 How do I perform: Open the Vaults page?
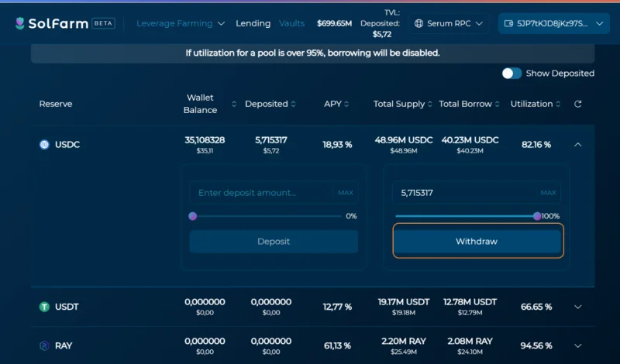point(292,23)
